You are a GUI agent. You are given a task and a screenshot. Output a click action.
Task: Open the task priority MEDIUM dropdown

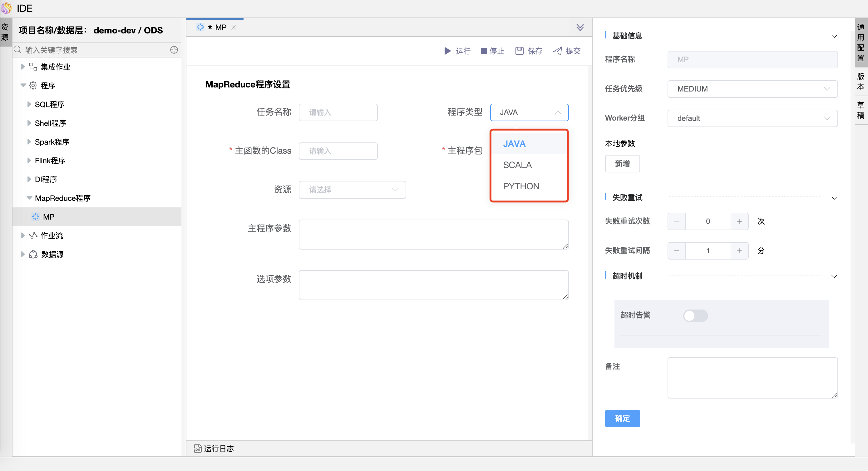click(x=752, y=89)
